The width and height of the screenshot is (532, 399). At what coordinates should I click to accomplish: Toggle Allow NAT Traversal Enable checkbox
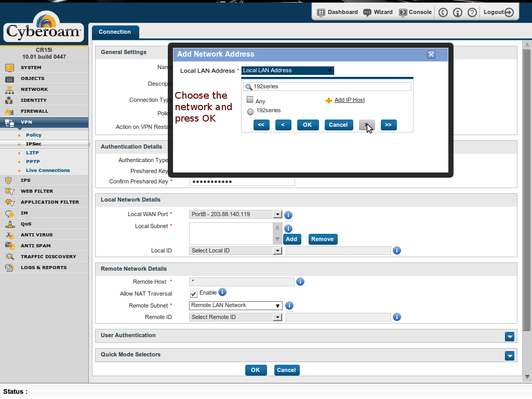pyautogui.click(x=194, y=294)
